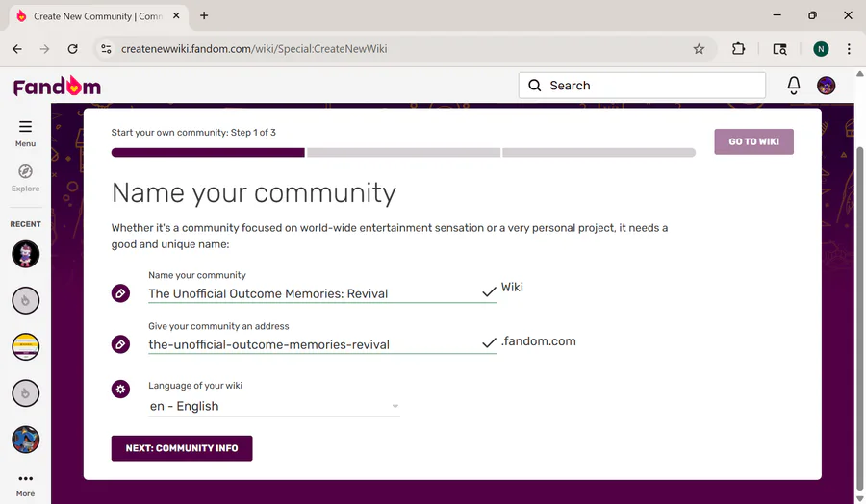Click the Fandom logo
The width and height of the screenshot is (866, 504).
point(57,86)
